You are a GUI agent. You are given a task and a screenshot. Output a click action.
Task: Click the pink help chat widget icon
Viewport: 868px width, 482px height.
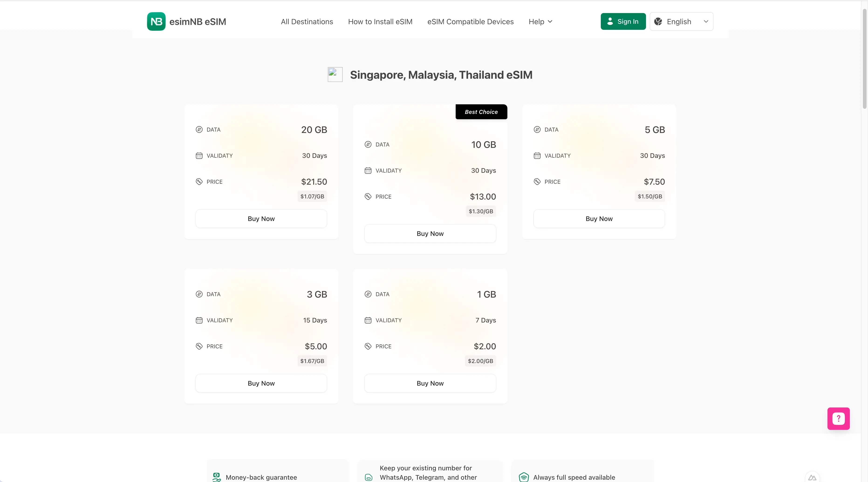pos(838,418)
